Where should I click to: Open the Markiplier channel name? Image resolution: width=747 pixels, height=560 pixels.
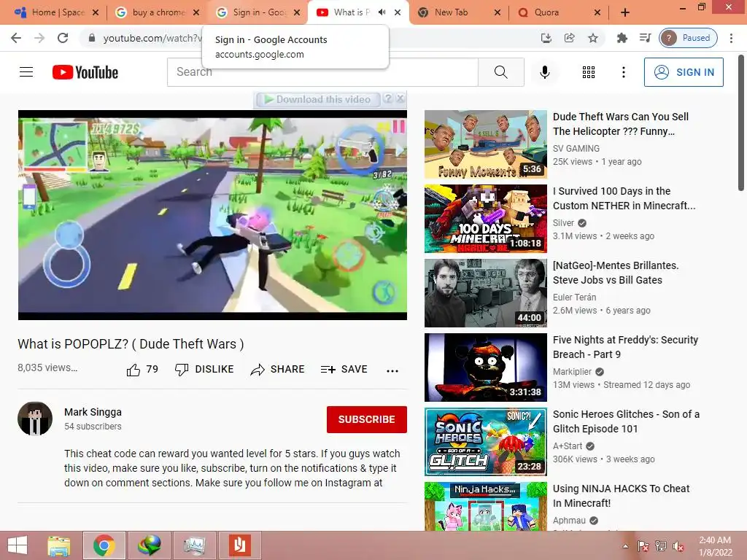[572, 371]
